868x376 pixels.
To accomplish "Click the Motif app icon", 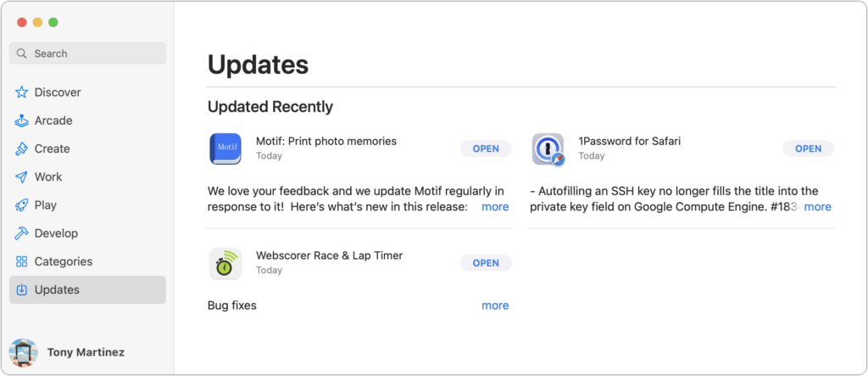I will [x=225, y=149].
